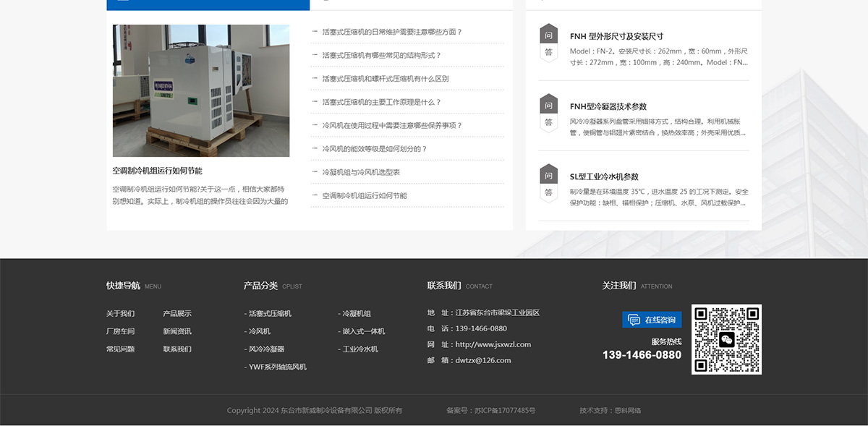The image size is (868, 426).
Task: Click the dash icon before 活塞式压缩机的日常维护 question
Action: tap(312, 30)
